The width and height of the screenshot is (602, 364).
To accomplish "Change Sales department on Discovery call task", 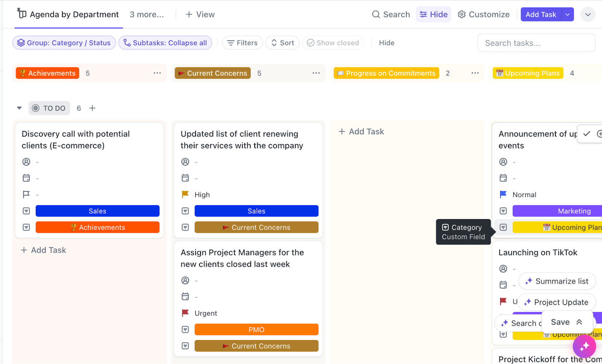I will (97, 211).
